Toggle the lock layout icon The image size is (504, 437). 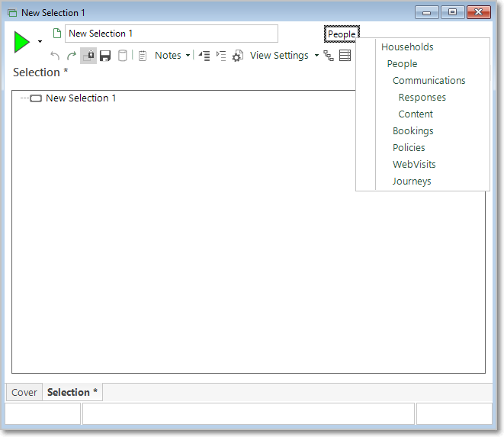[x=88, y=56]
